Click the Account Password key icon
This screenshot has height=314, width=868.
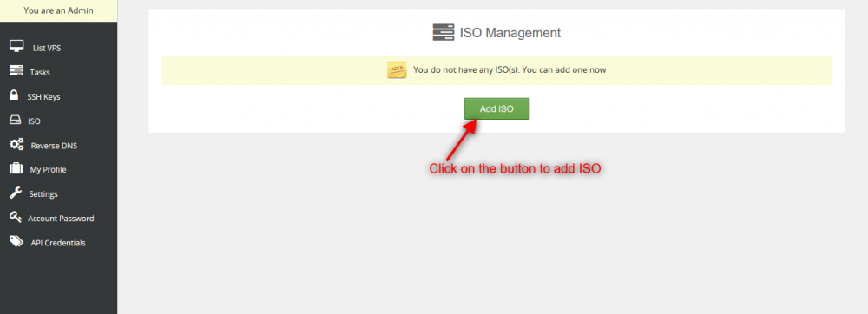point(16,217)
